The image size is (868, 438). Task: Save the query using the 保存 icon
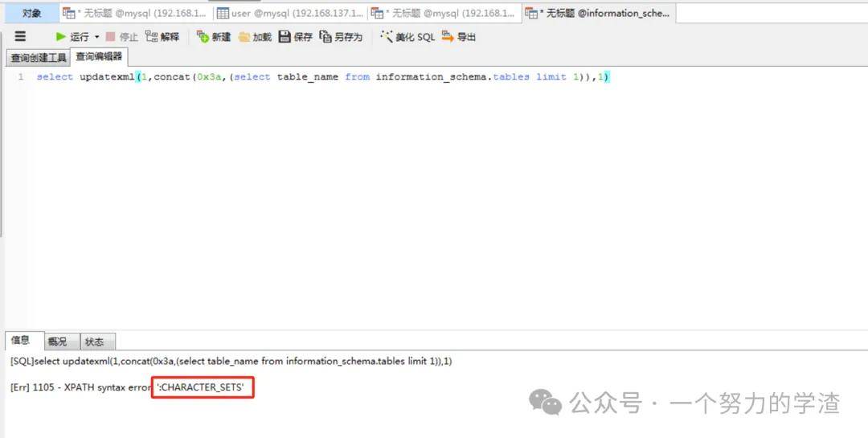[285, 36]
